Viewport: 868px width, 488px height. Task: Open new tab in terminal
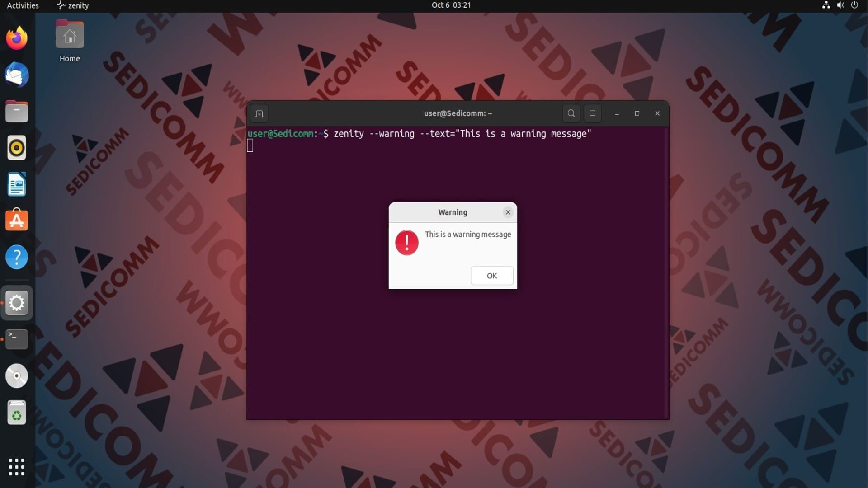click(259, 113)
